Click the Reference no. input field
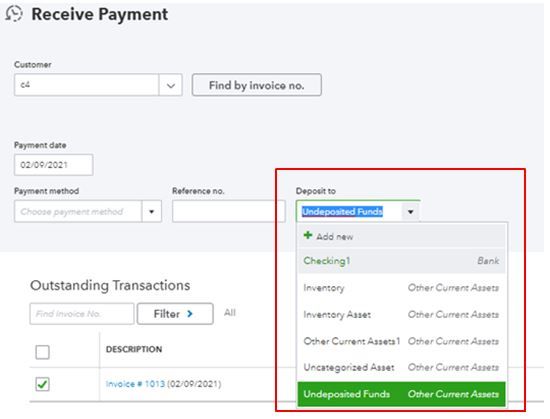The height and width of the screenshot is (419, 550). pos(229,211)
